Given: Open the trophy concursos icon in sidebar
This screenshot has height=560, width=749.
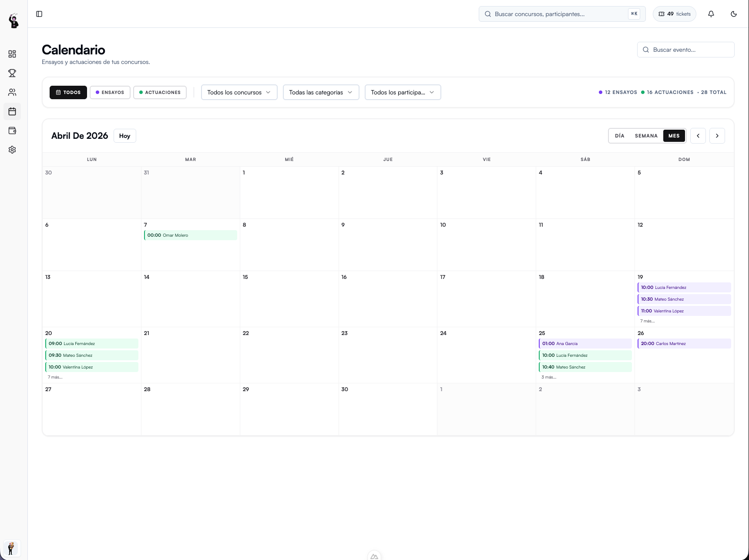Looking at the screenshot, I should (x=12, y=73).
